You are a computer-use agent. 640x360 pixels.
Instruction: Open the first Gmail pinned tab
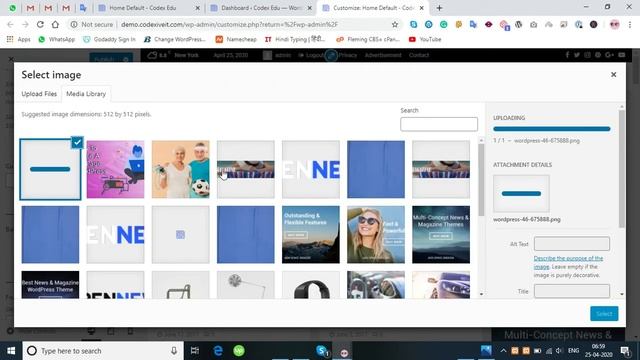pyautogui.click(x=30, y=8)
